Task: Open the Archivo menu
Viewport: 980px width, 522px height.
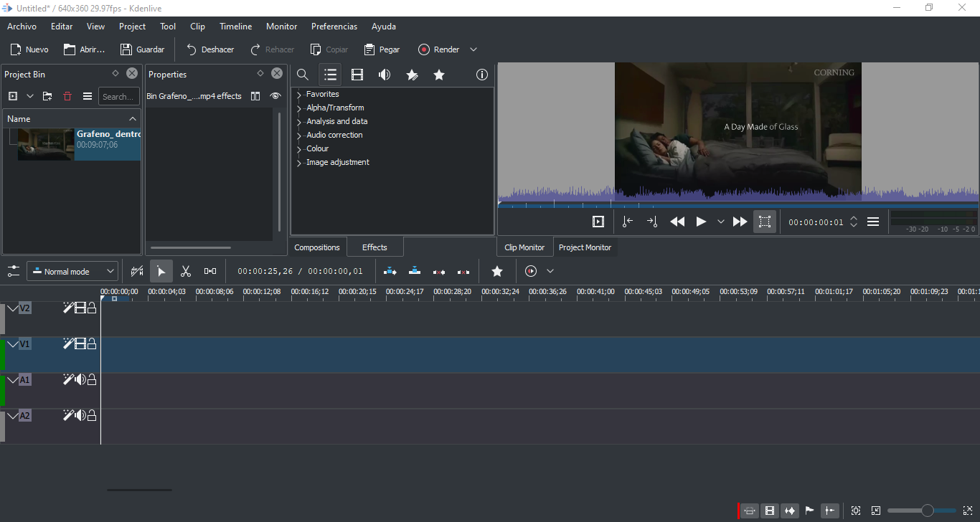Action: [22, 27]
